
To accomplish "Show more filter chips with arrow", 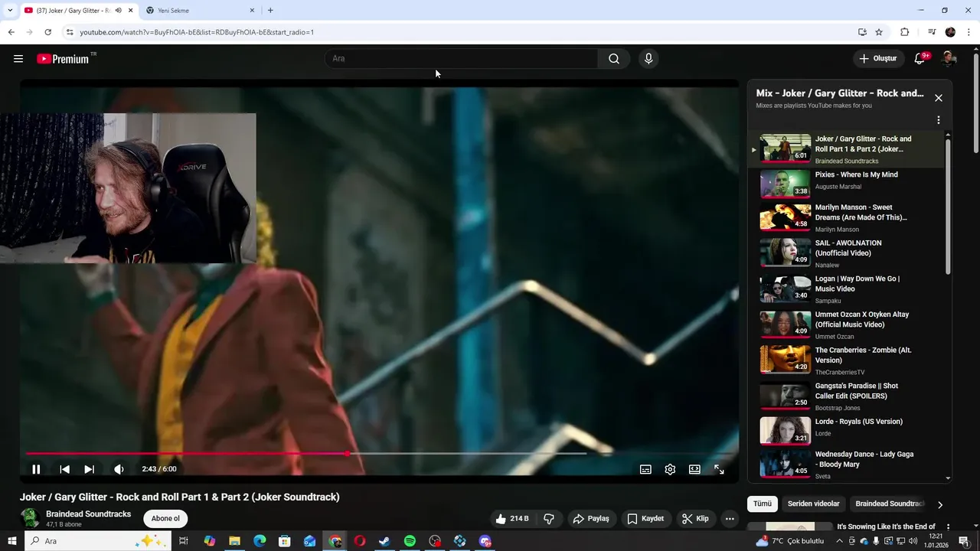I will click(940, 504).
